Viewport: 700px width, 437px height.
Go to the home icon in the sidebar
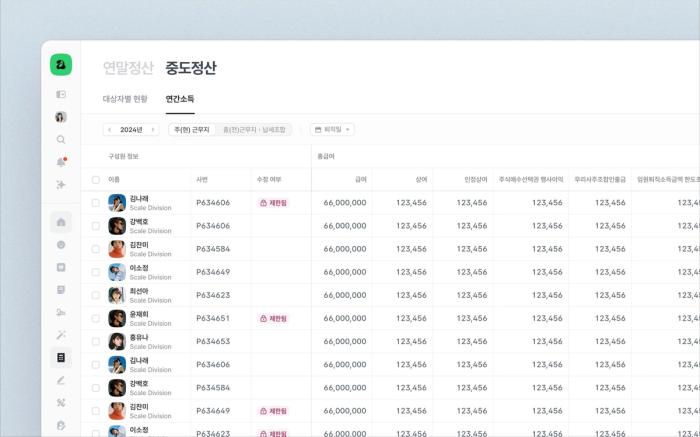[61, 222]
